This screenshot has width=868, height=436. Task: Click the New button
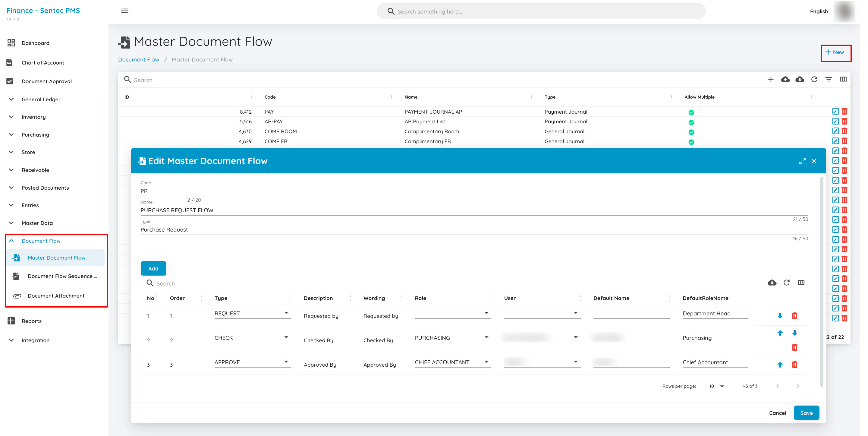tap(835, 52)
